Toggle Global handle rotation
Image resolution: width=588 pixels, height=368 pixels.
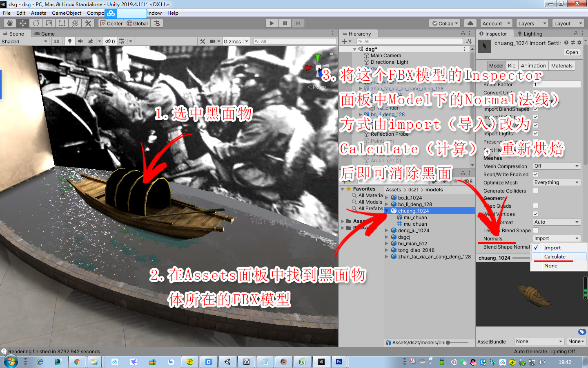(137, 23)
